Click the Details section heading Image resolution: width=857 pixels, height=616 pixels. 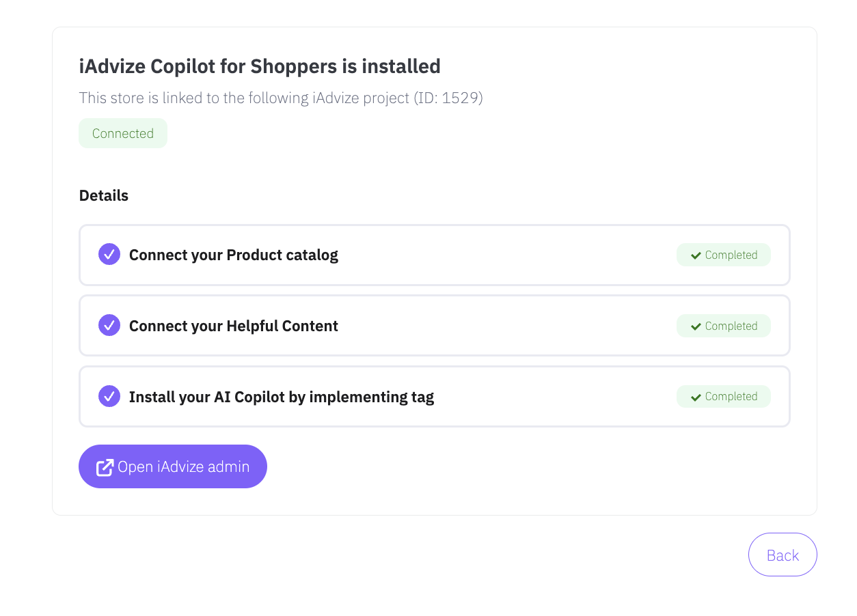tap(104, 195)
